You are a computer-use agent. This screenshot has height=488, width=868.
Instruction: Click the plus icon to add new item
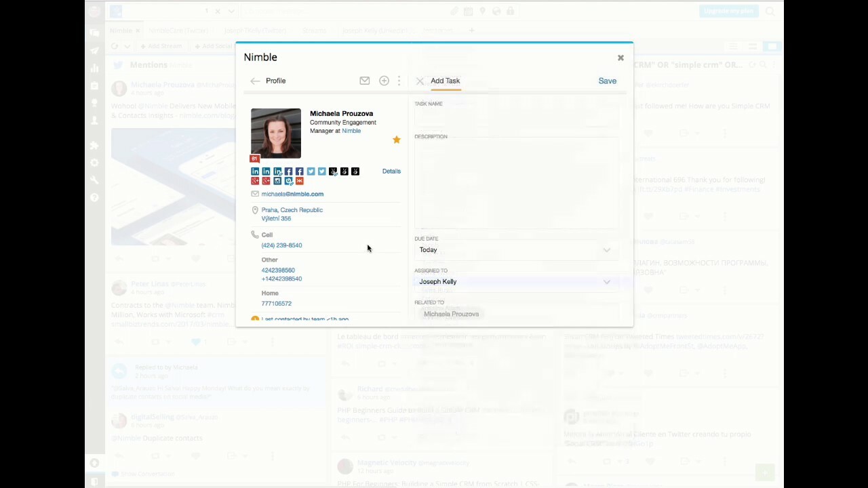[384, 81]
